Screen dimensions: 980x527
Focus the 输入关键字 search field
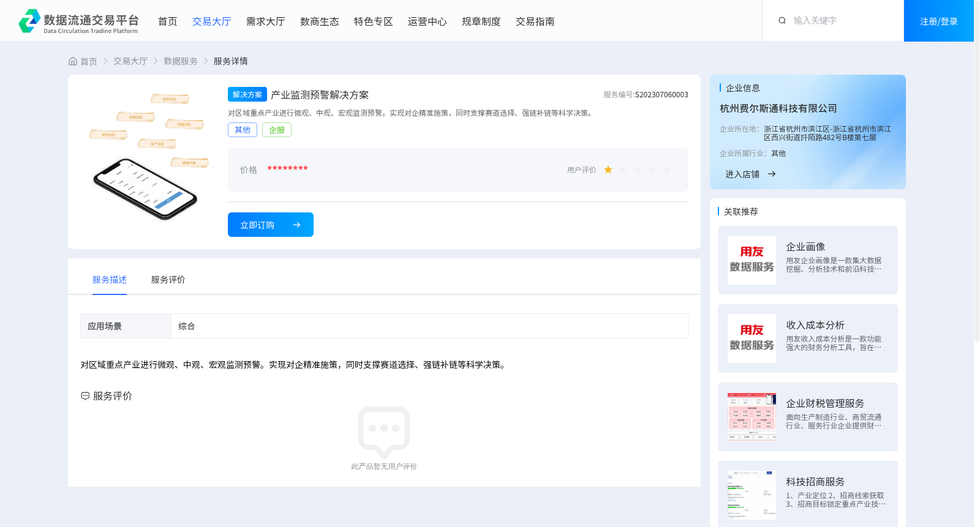843,21
